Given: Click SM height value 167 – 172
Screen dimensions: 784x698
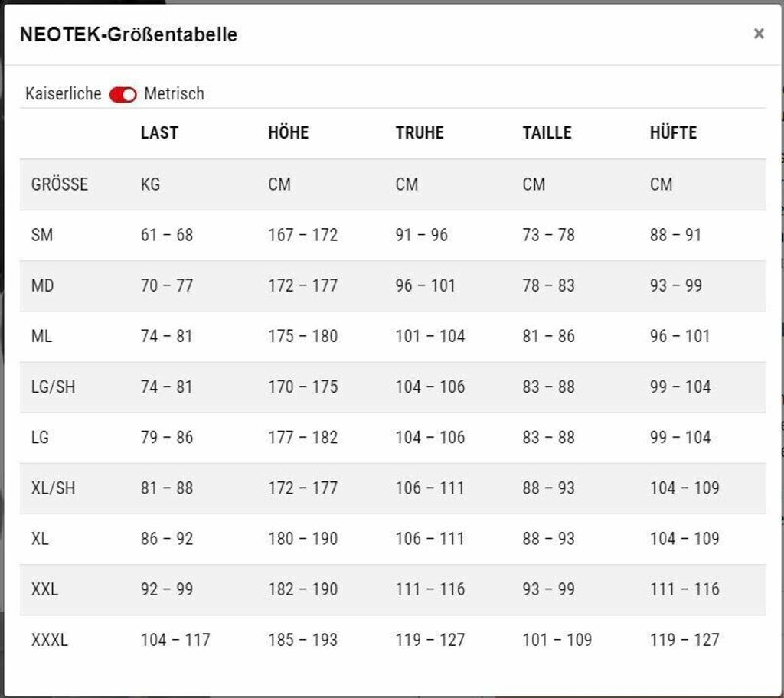Looking at the screenshot, I should pos(302,235).
